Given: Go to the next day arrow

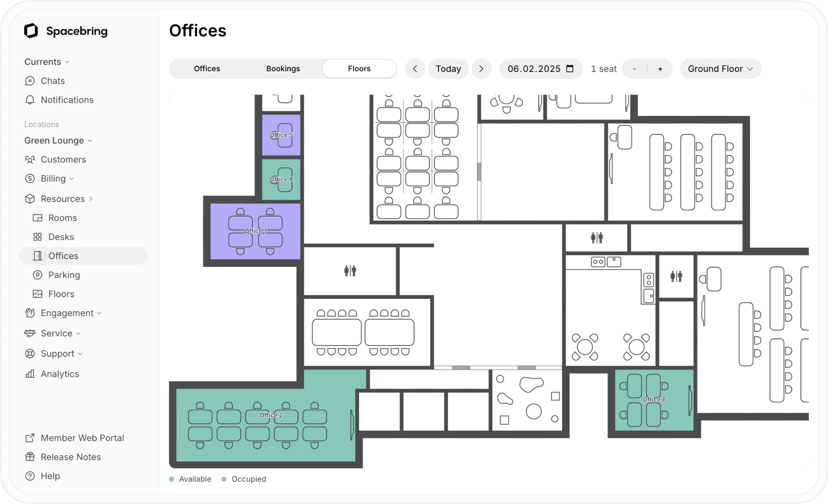Looking at the screenshot, I should tap(481, 69).
